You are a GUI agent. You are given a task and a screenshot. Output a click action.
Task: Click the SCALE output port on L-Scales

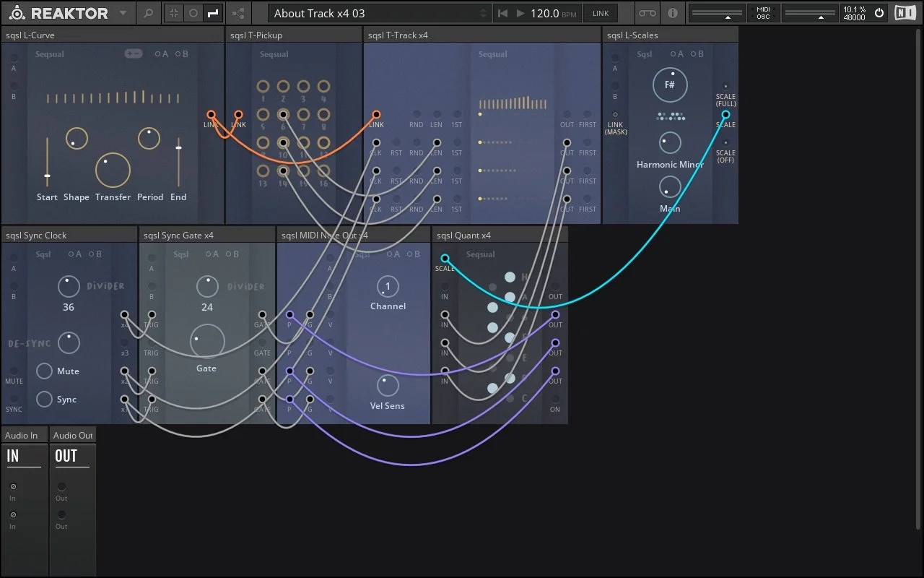click(725, 114)
